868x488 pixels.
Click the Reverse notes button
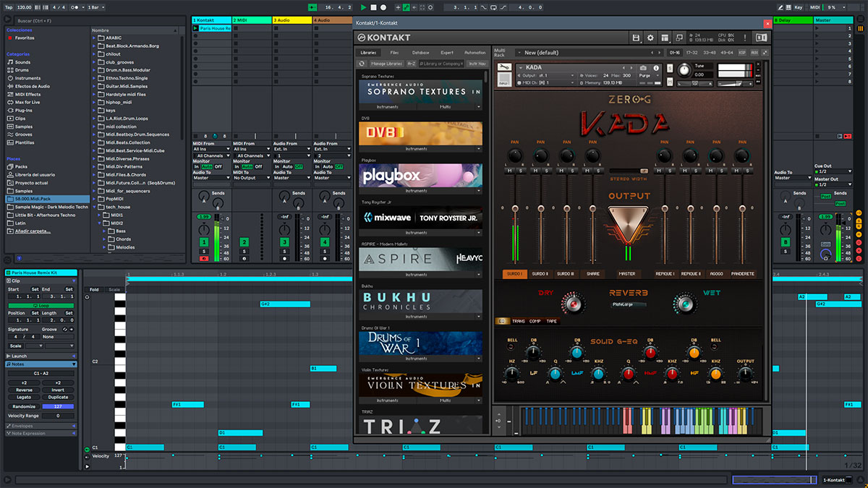click(24, 390)
